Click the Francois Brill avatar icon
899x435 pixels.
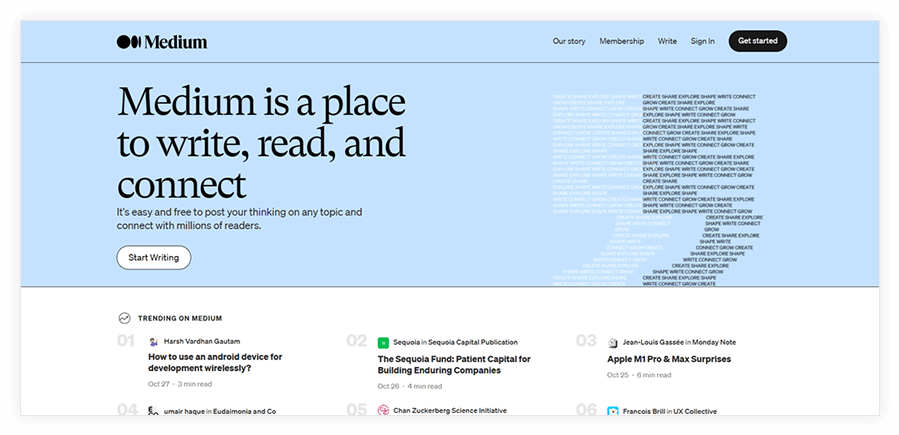pos(613,411)
